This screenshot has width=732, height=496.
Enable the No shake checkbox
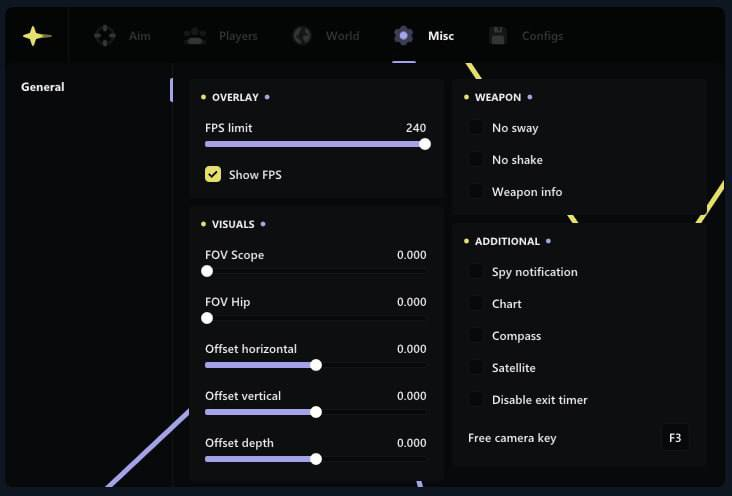click(476, 160)
